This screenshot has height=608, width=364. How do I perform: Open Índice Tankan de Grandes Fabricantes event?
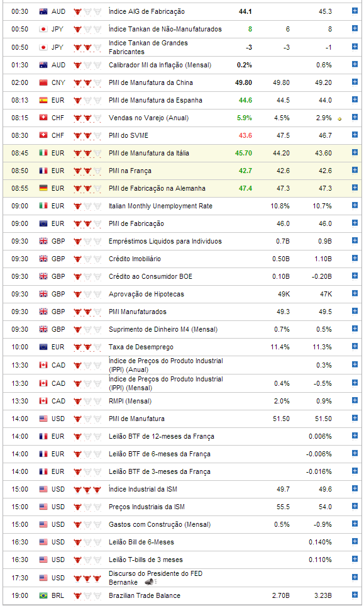(x=148, y=47)
